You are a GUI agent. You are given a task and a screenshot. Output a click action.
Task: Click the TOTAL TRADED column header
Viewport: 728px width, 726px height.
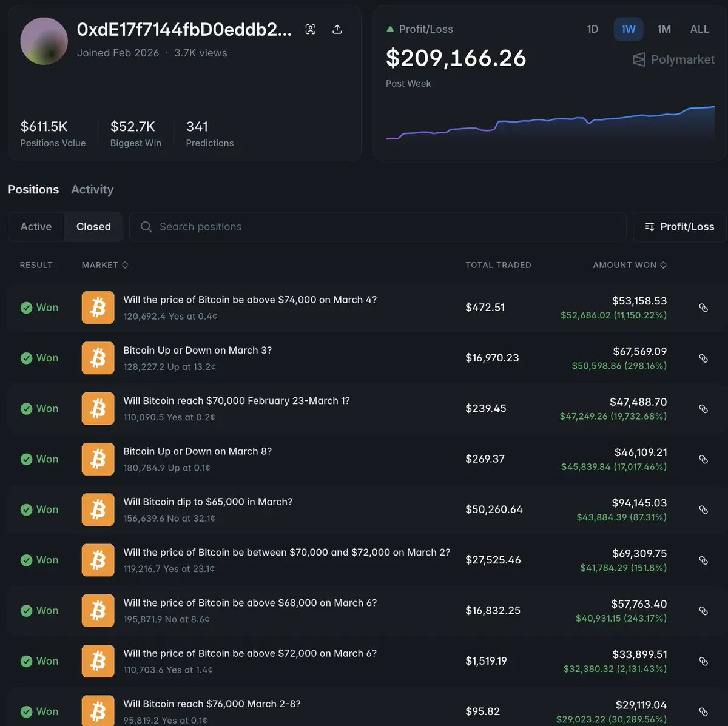coord(498,265)
